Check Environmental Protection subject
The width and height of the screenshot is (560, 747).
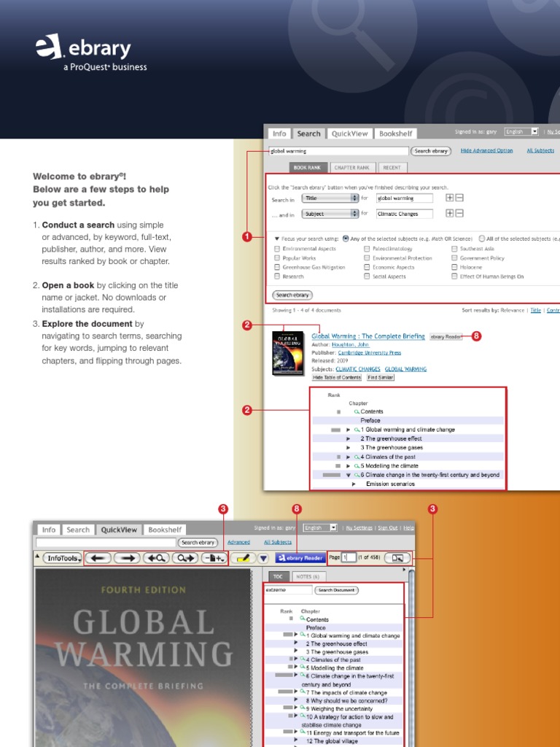point(367,258)
